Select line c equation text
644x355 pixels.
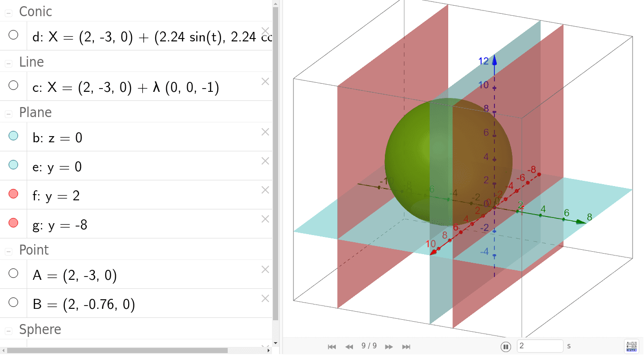pyautogui.click(x=126, y=88)
